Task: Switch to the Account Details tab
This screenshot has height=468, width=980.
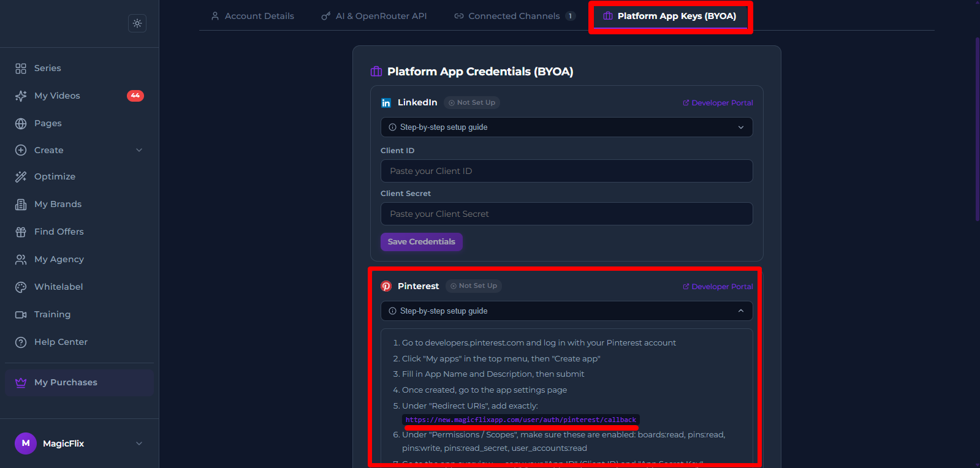Action: pos(253,16)
